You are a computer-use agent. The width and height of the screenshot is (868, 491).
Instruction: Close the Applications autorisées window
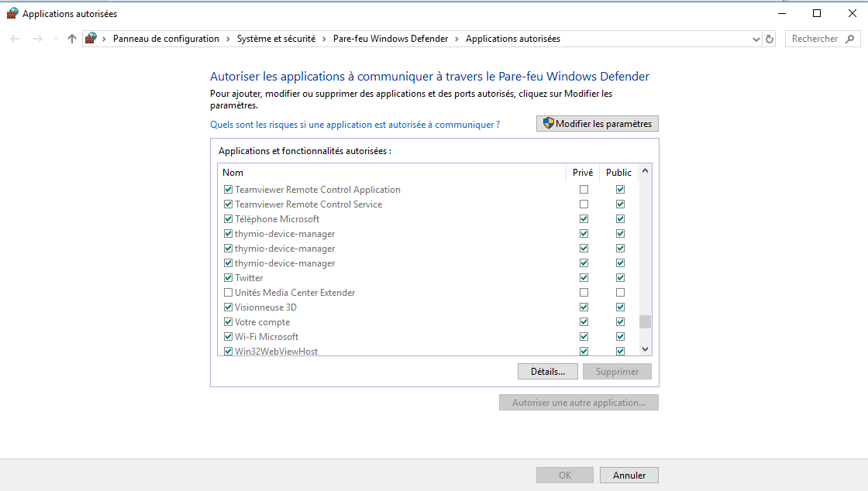point(852,13)
